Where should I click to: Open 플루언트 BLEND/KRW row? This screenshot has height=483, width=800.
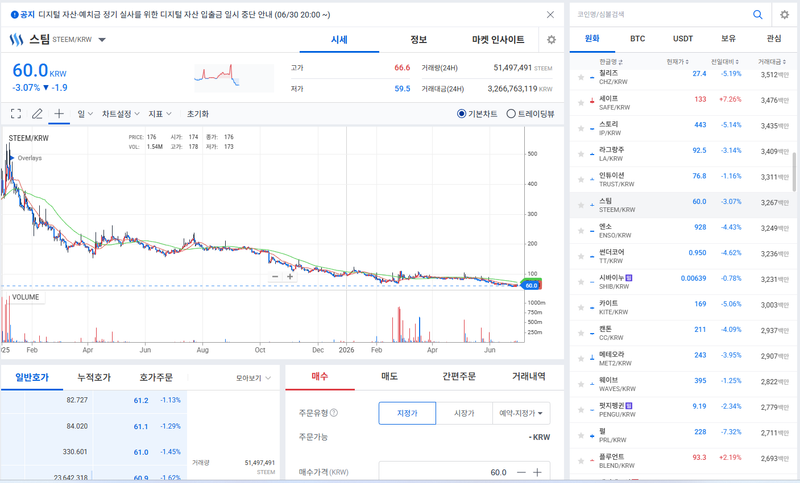coord(683,461)
